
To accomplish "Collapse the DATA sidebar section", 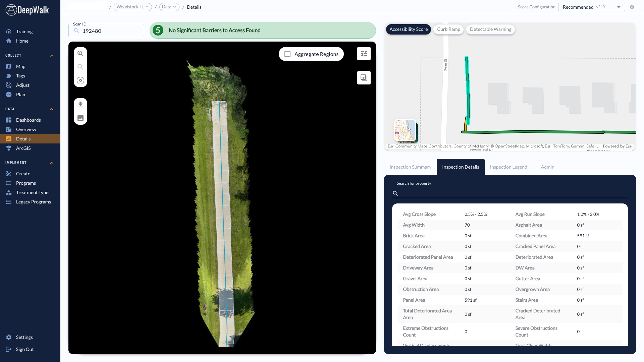I will click(x=52, y=109).
